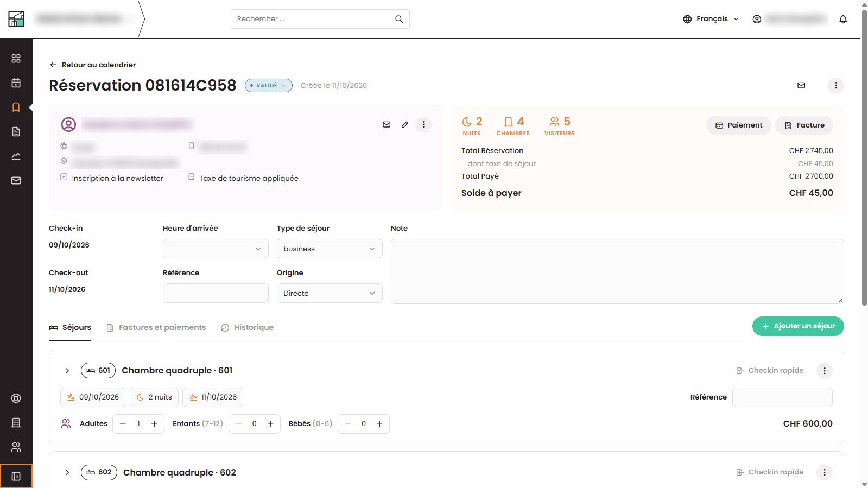Send email for the reservation header
Image resolution: width=868 pixels, height=488 pixels.
[x=801, y=85]
